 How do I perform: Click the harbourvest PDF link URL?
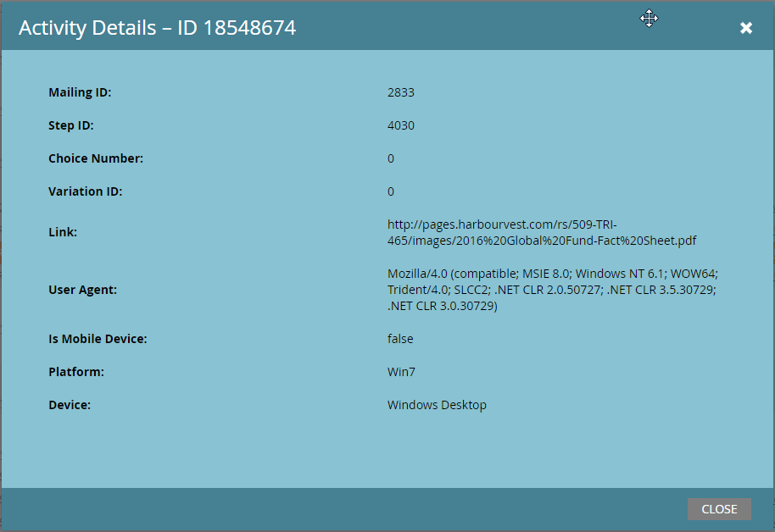click(542, 232)
